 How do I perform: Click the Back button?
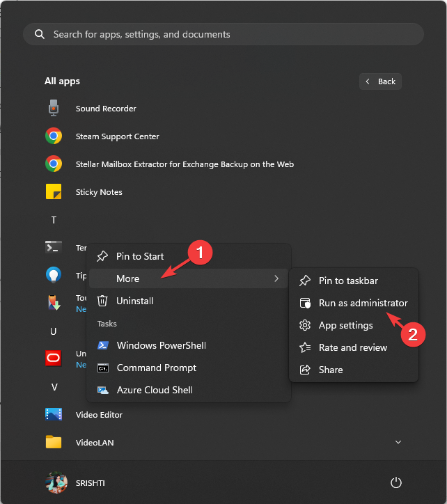(380, 81)
